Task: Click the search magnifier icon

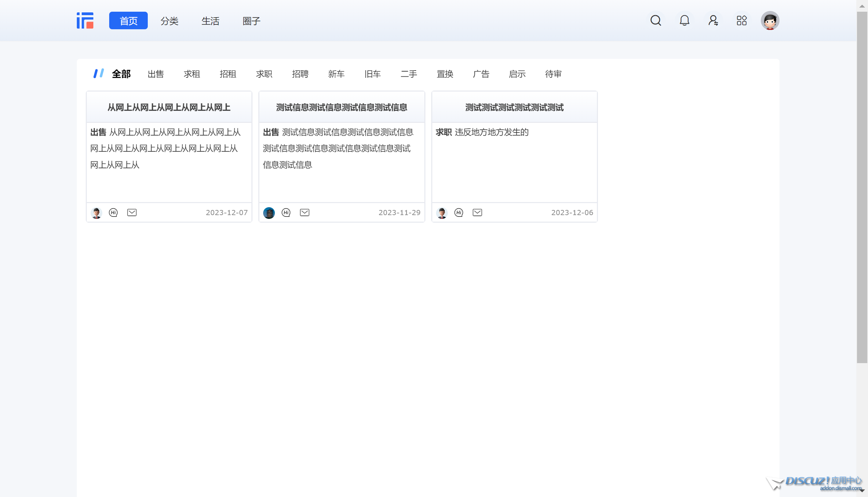Action: tap(655, 21)
